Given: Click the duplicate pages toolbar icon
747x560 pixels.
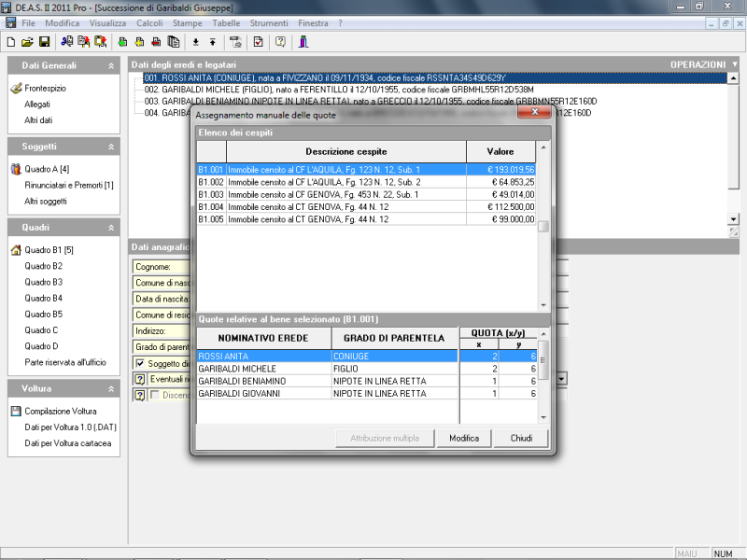Looking at the screenshot, I should point(174,42).
